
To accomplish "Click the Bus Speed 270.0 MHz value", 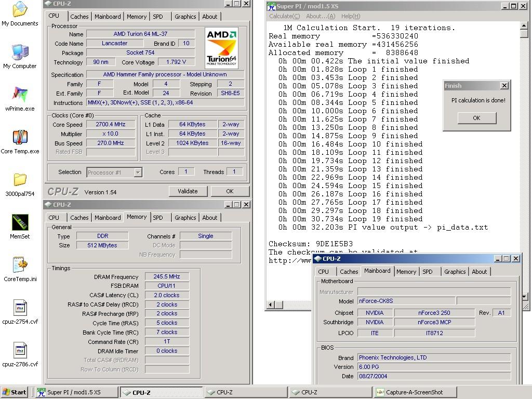I will point(111,143).
